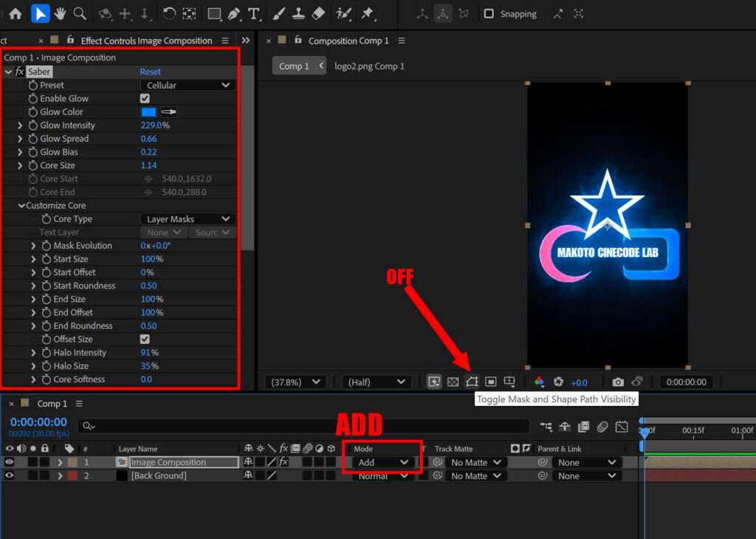
Task: Open the Core Type Layer Masks dropdown
Action: 188,219
